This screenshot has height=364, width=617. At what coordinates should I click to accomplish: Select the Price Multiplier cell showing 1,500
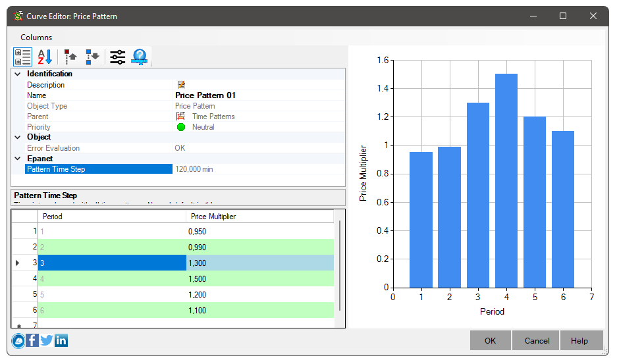(x=259, y=278)
